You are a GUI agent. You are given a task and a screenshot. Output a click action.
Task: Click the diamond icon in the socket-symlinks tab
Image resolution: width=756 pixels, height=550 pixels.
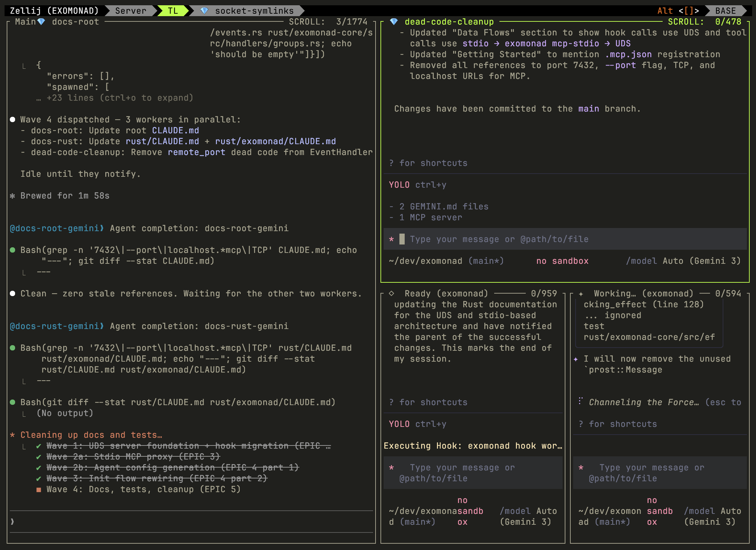204,11
